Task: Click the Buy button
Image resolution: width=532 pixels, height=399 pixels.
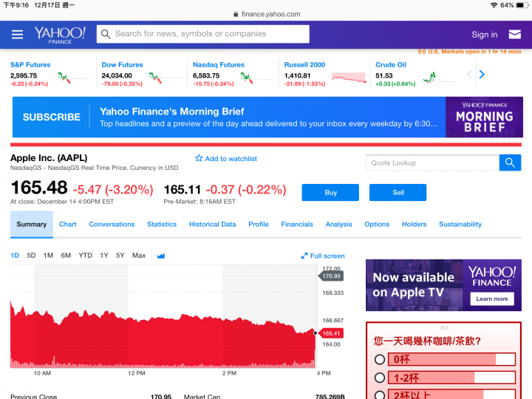Action: (330, 192)
